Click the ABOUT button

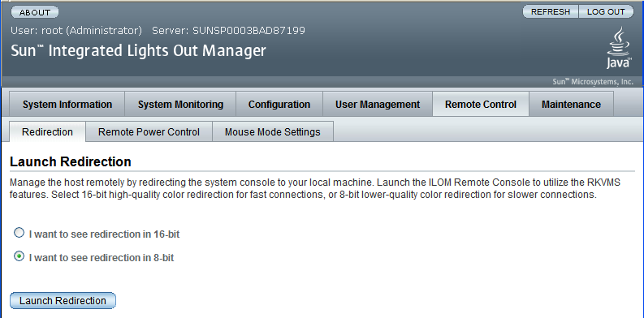coord(34,12)
